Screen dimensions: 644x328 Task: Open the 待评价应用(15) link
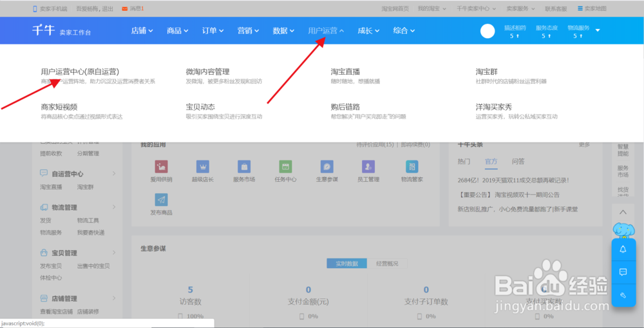(x=375, y=145)
